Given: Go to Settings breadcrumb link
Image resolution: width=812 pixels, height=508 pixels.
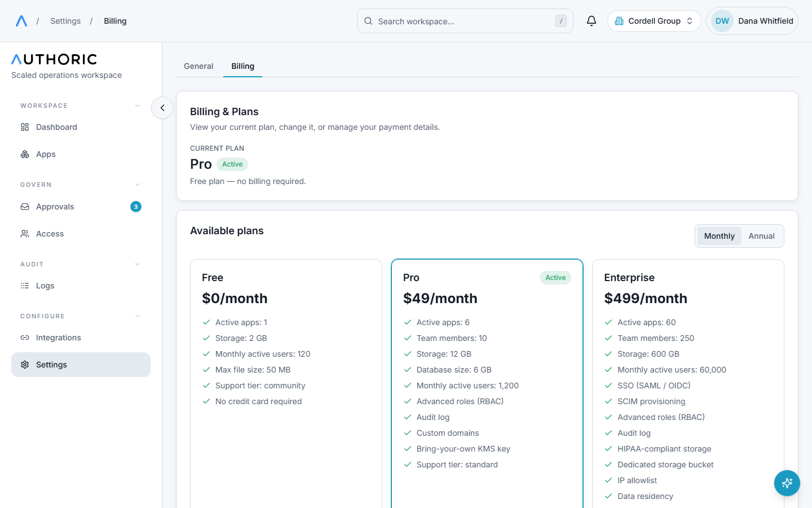Looking at the screenshot, I should click(x=65, y=21).
